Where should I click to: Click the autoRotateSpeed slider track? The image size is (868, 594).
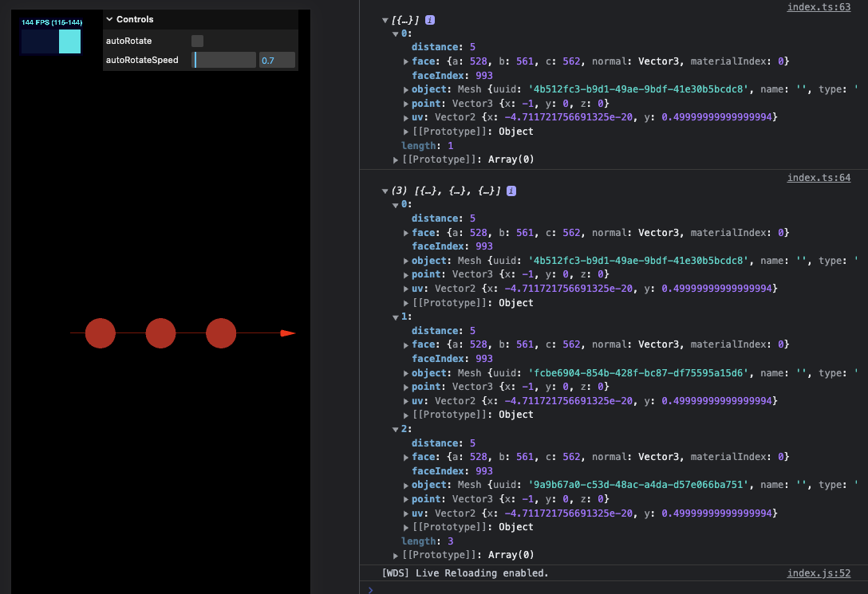224,60
